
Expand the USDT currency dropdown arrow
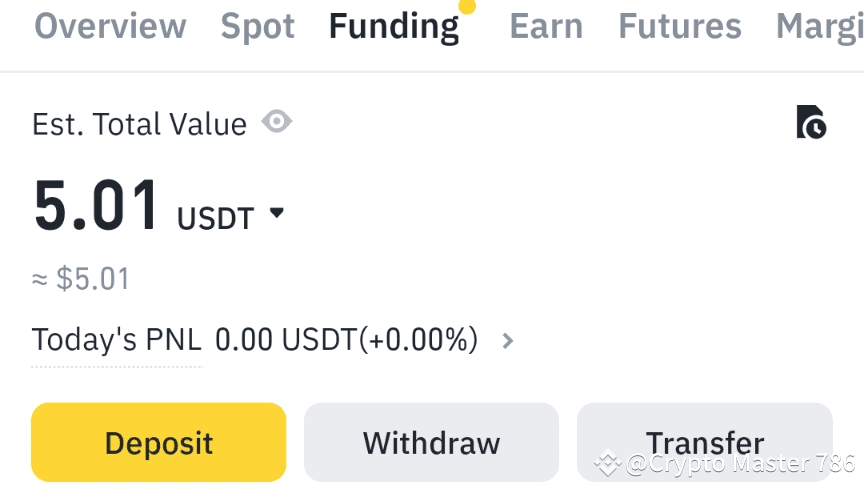277,213
